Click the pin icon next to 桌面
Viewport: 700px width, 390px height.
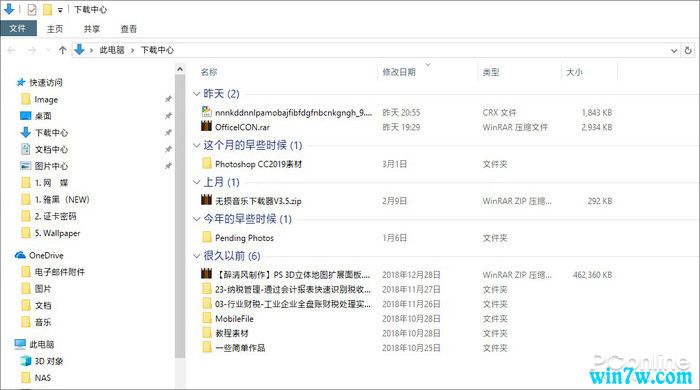168,116
